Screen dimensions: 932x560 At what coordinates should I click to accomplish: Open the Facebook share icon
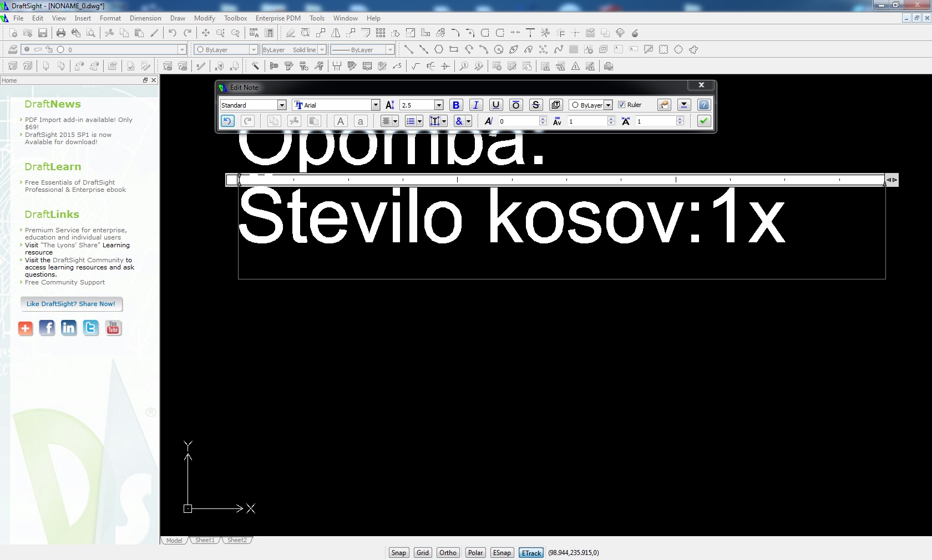coord(47,328)
